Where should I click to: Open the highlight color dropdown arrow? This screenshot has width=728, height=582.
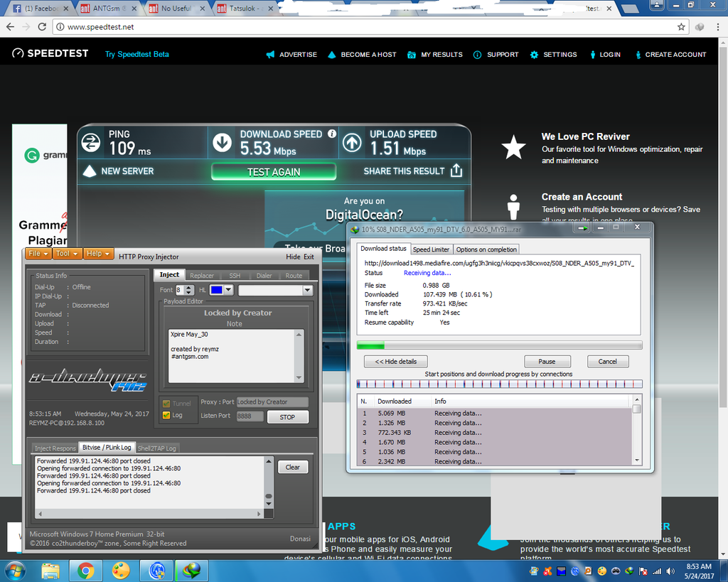click(x=229, y=290)
